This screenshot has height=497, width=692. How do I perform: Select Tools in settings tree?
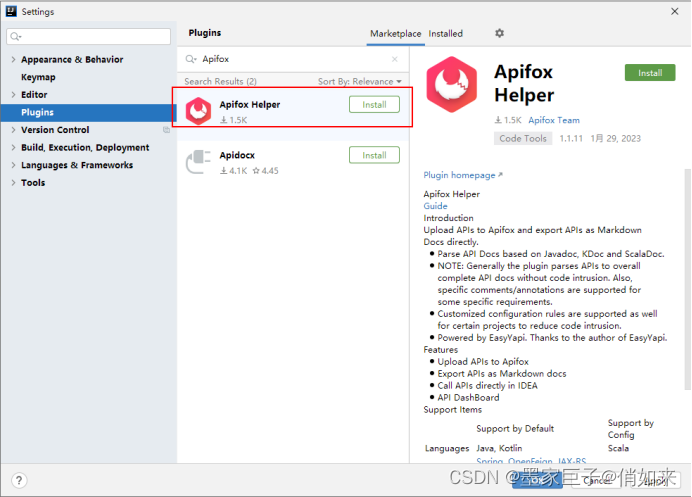point(33,183)
